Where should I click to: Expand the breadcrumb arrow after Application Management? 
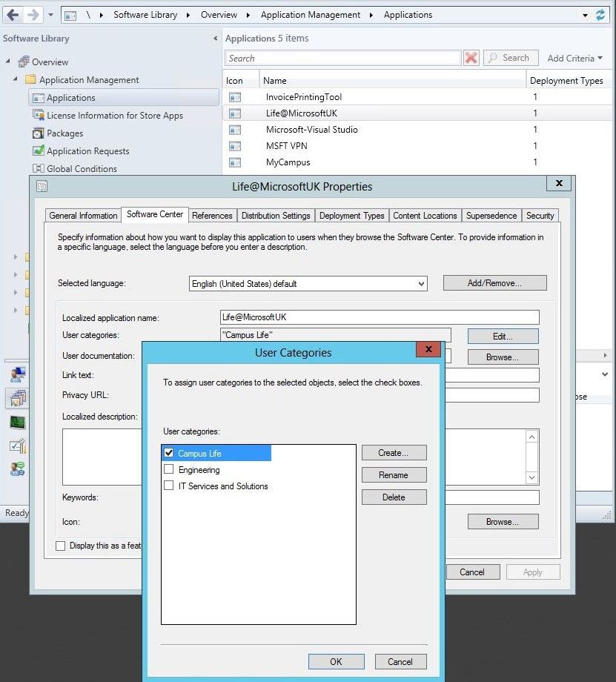click(x=371, y=16)
